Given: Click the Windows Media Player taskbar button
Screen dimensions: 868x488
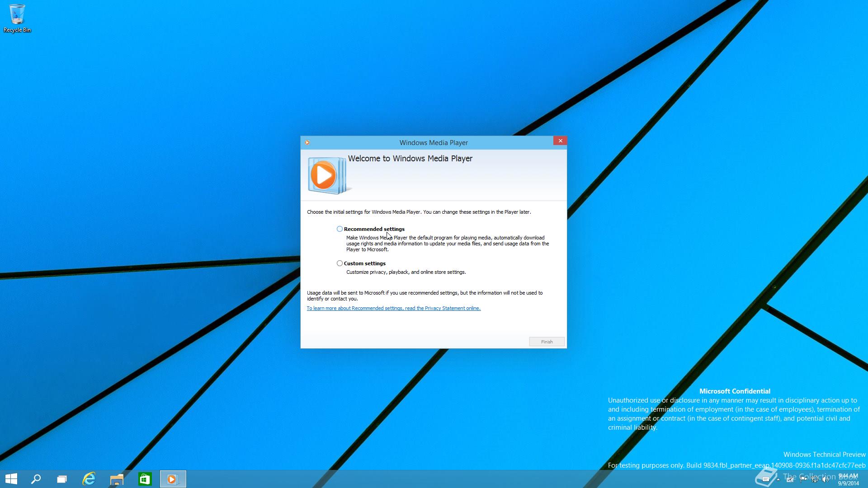Looking at the screenshot, I should coord(173,479).
